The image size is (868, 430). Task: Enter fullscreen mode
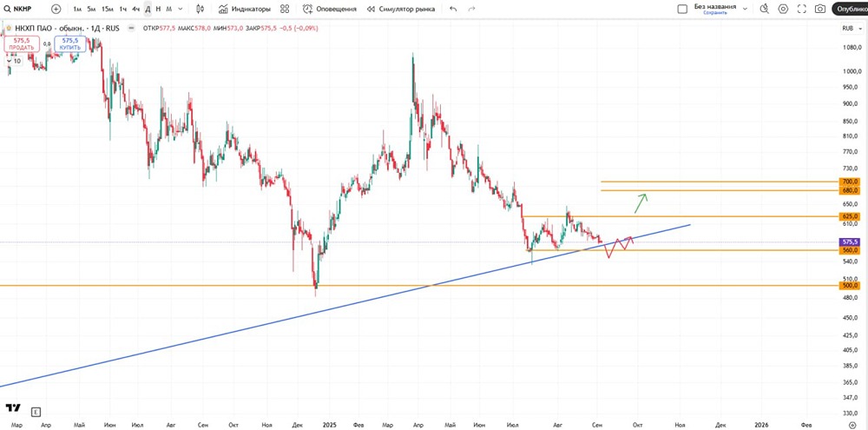(801, 9)
